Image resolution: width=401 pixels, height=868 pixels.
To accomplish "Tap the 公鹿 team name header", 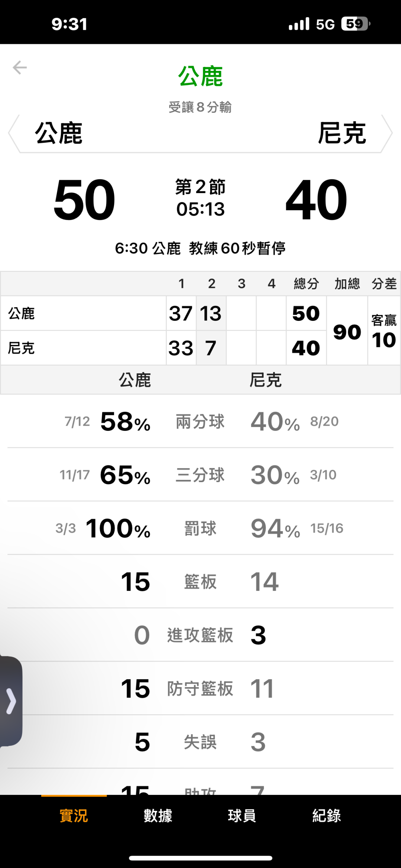I will point(59,133).
